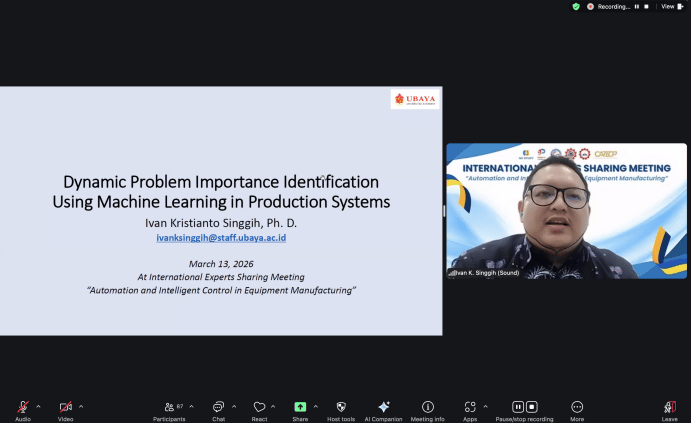Start camera with the Video button
The width and height of the screenshot is (691, 423).
[x=66, y=411]
